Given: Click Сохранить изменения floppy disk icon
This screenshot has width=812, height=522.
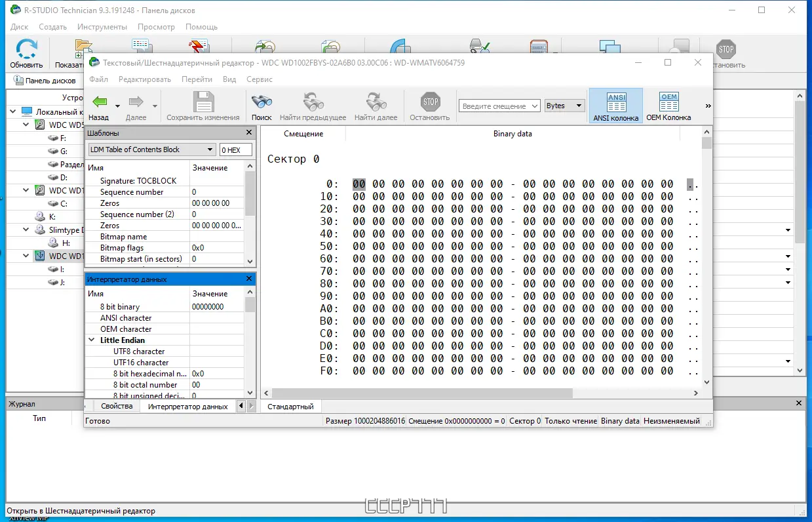Looking at the screenshot, I should [203, 102].
